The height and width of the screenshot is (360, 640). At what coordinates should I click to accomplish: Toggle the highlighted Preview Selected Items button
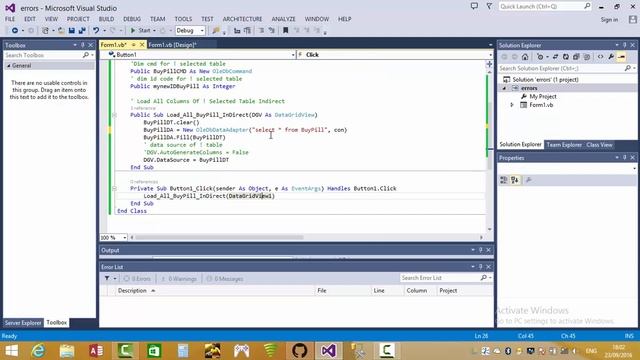point(622,57)
